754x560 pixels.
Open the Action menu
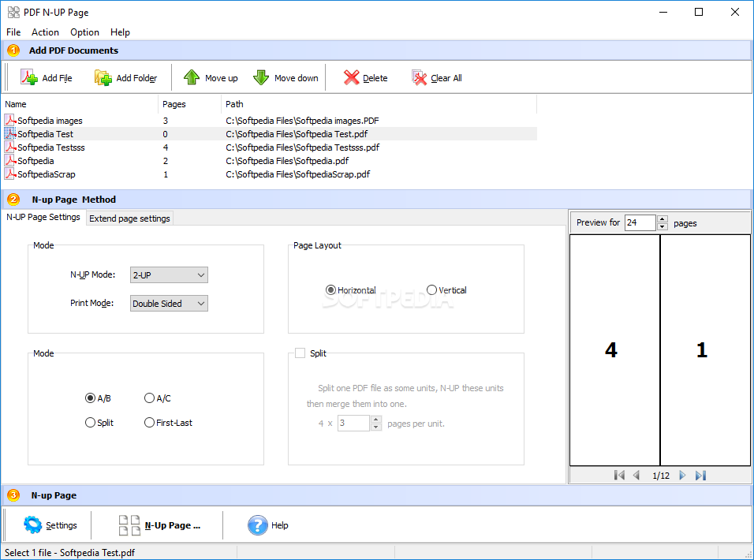coord(45,32)
